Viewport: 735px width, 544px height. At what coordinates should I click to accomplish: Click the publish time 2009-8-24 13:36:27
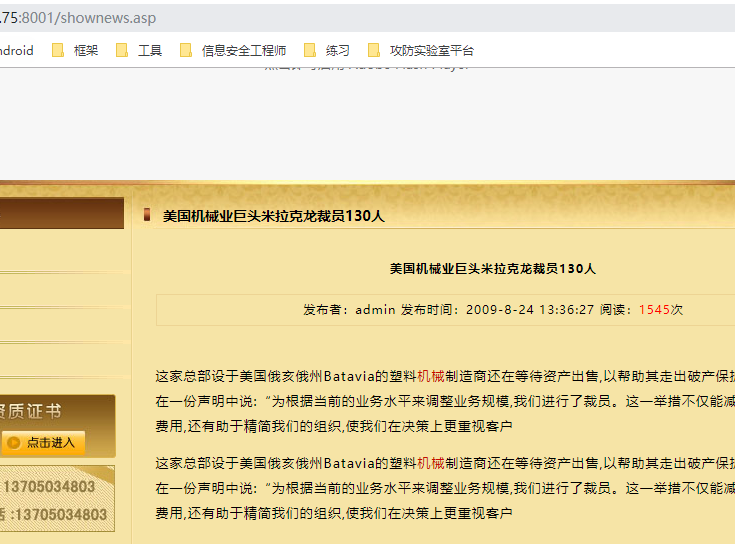530,310
